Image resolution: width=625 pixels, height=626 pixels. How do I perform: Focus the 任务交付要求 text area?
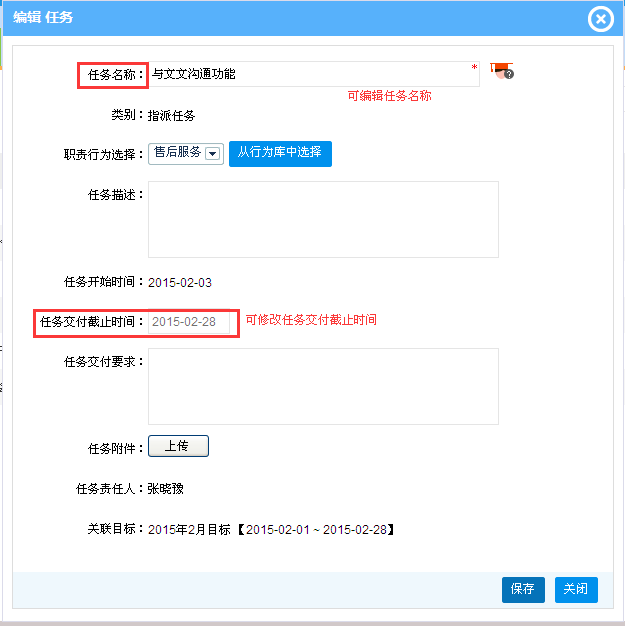[323, 386]
